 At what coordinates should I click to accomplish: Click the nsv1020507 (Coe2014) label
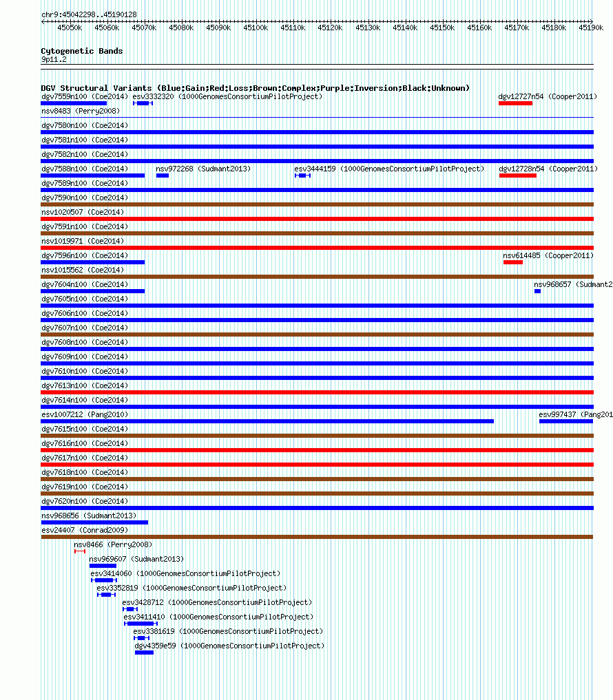pyautogui.click(x=83, y=212)
